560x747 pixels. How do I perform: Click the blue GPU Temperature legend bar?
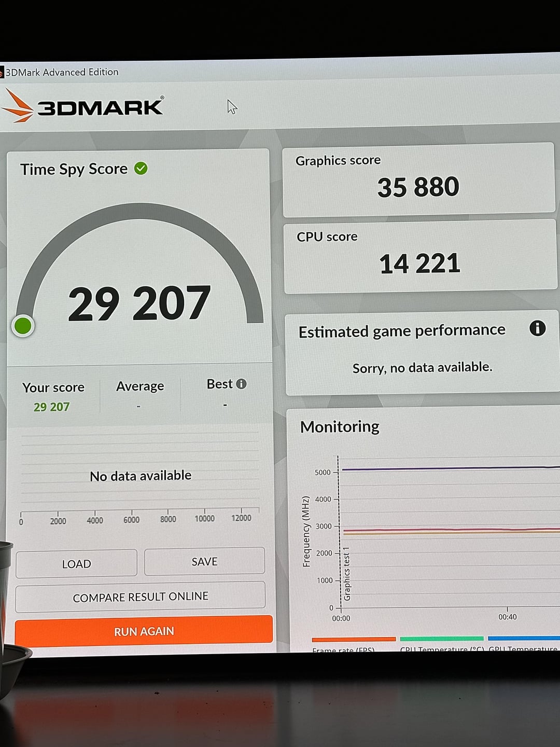pos(524,638)
